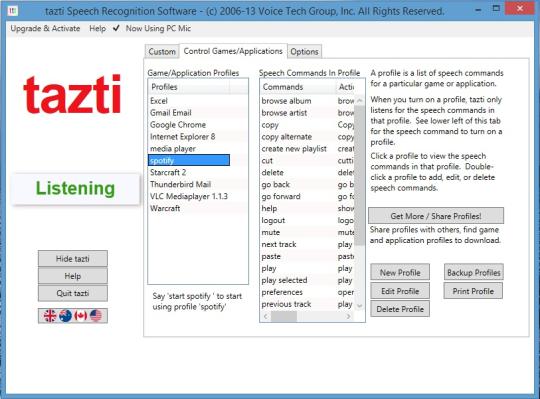
Task: Click the Help button below Hide tazti
Action: pyautogui.click(x=73, y=276)
